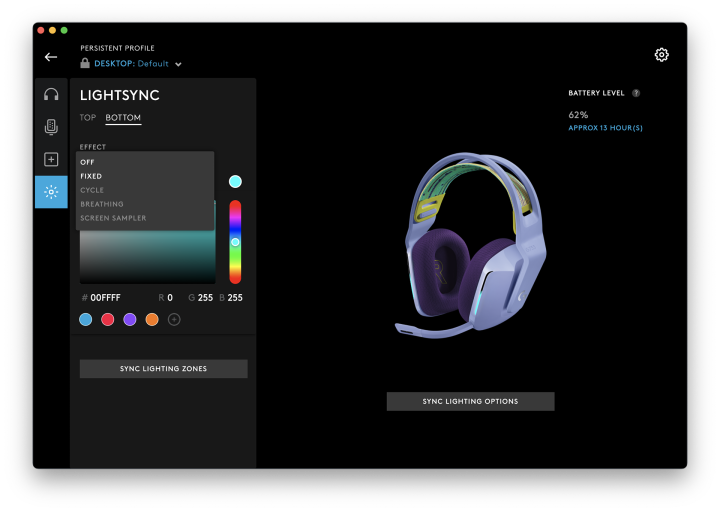Close the window with the red button
Viewport: 720px width, 512px height.
click(x=41, y=30)
